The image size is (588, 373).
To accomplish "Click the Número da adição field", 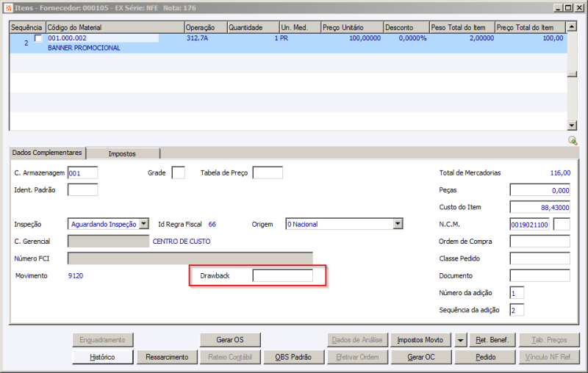I will point(517,293).
